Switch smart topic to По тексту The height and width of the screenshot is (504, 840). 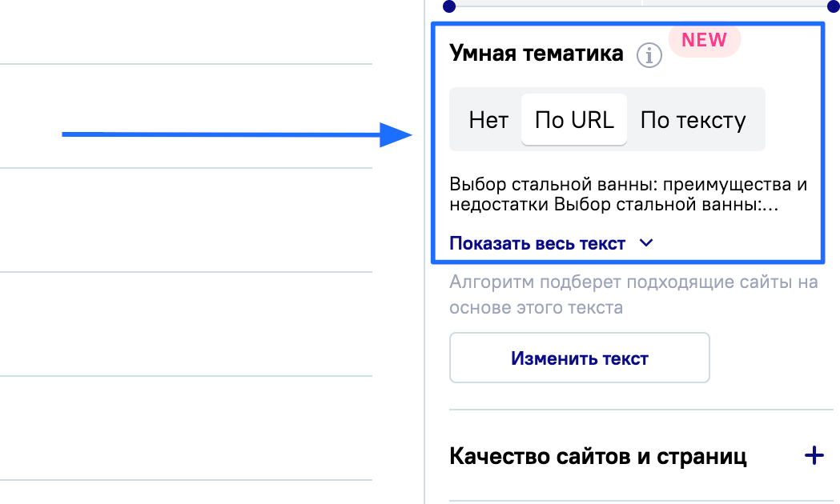click(x=693, y=120)
